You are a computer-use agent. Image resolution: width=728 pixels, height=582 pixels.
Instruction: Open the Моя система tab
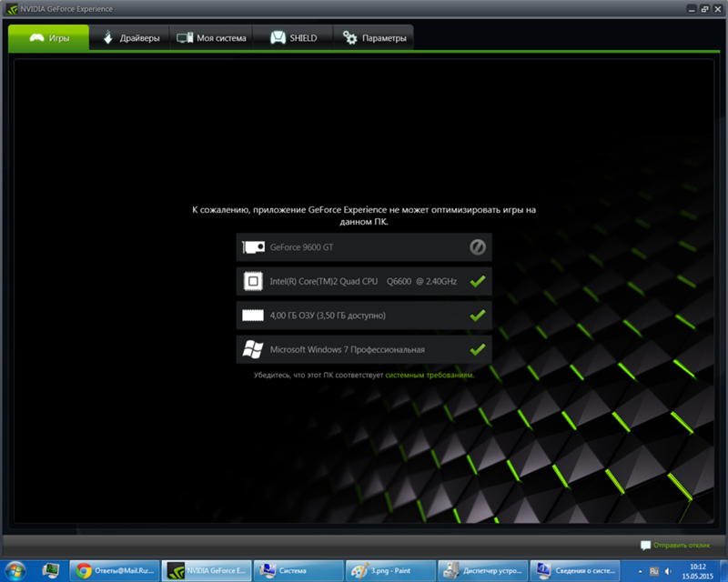[x=211, y=37]
